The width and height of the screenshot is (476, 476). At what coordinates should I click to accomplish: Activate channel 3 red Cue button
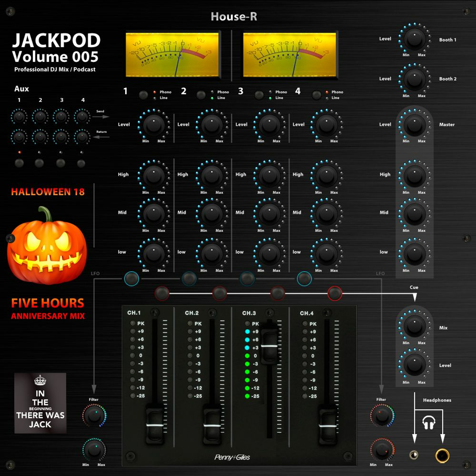click(x=278, y=293)
